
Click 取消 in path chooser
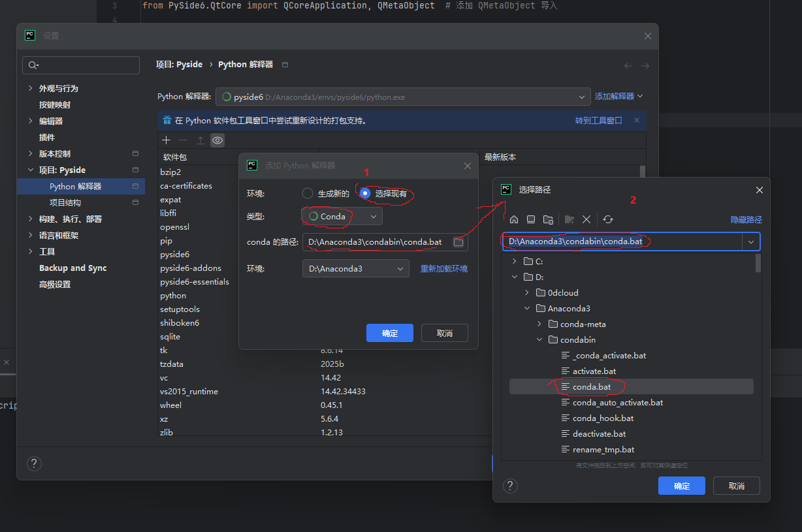pyautogui.click(x=737, y=486)
